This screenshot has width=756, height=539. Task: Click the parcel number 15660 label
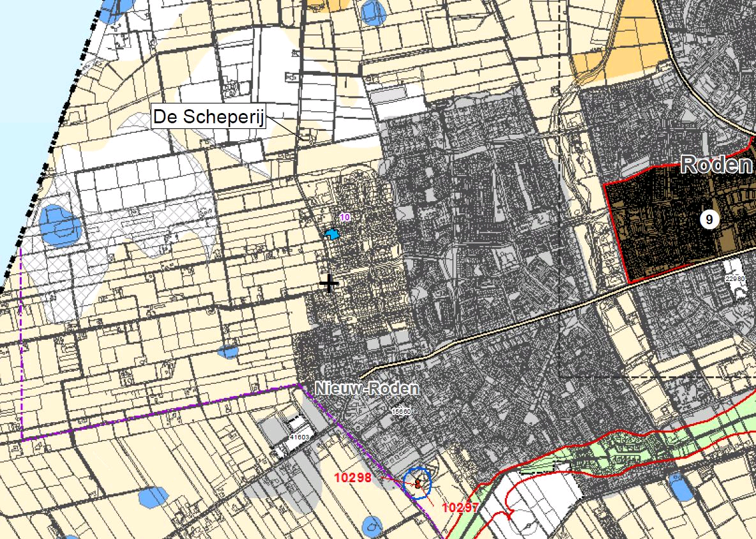[401, 412]
